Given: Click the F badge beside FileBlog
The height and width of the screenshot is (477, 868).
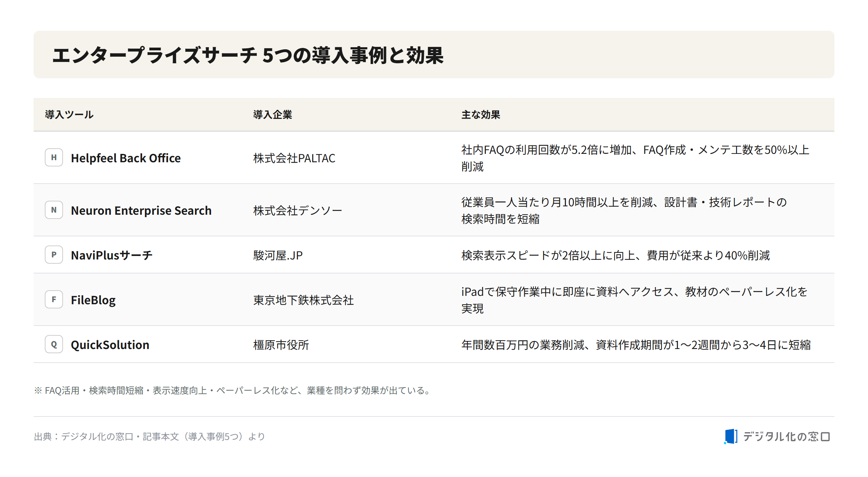Looking at the screenshot, I should click(x=54, y=299).
